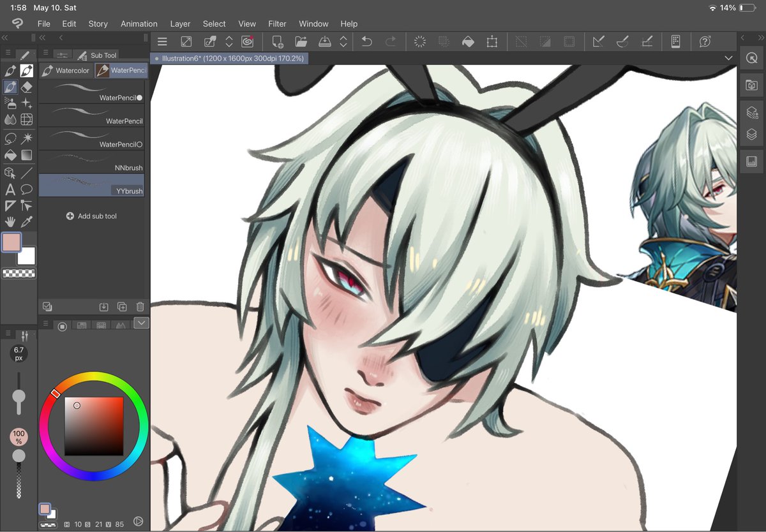Toggle Snap to Ruler

coord(598,41)
